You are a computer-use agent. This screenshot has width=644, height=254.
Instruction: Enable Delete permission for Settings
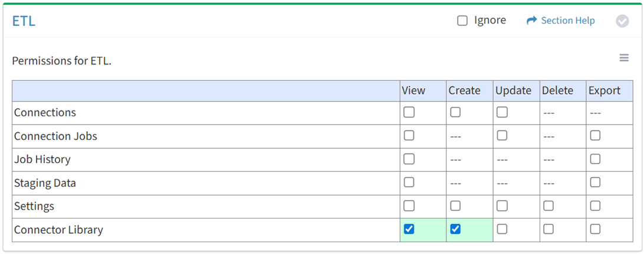548,206
